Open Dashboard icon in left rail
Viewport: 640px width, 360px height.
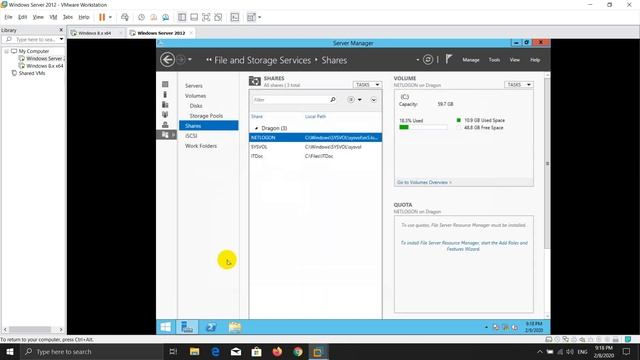click(x=165, y=84)
